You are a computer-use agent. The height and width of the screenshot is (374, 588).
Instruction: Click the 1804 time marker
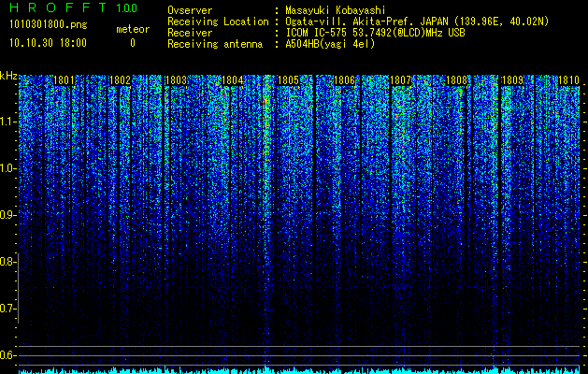point(232,80)
